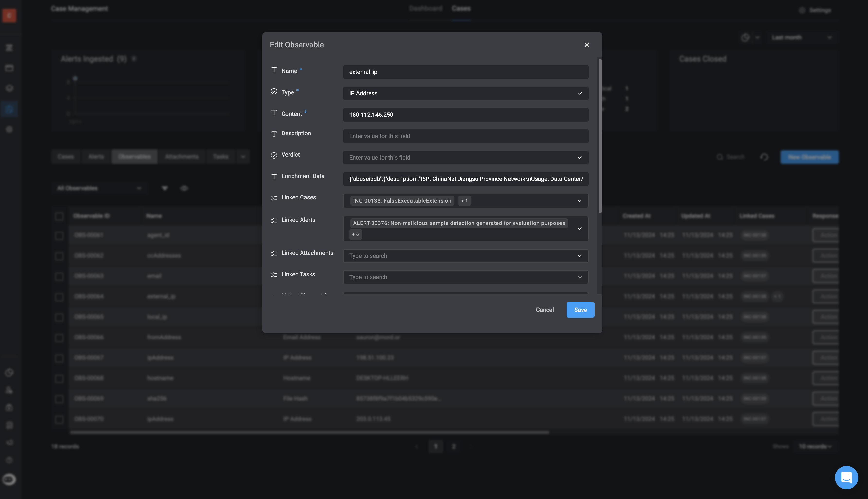Expand the Linked Cases dropdown arrow
The width and height of the screenshot is (868, 499).
click(x=579, y=201)
